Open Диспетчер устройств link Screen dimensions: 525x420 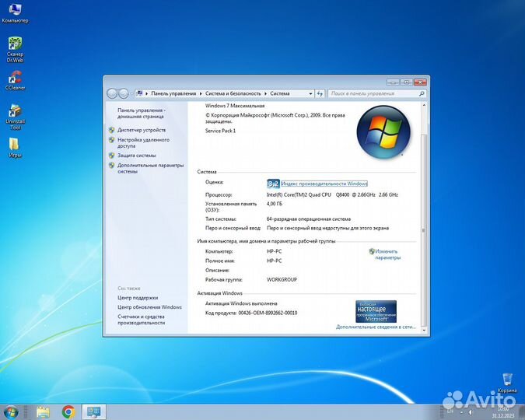click(x=142, y=130)
